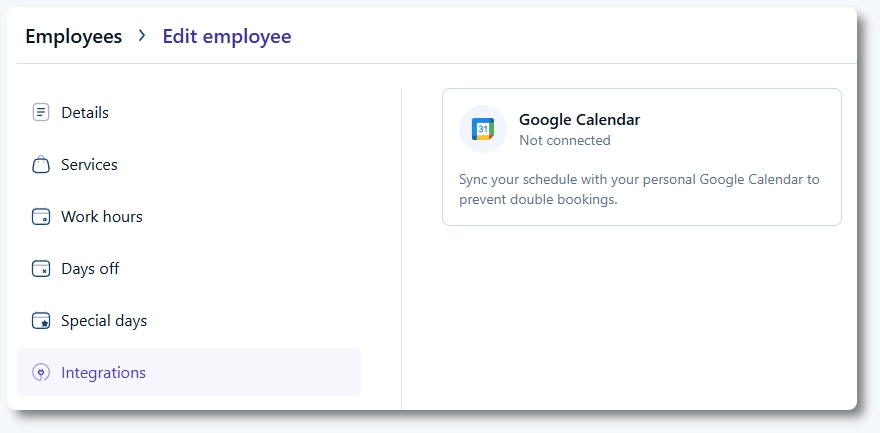Click the Details document icon
The image size is (880, 433).
click(41, 113)
